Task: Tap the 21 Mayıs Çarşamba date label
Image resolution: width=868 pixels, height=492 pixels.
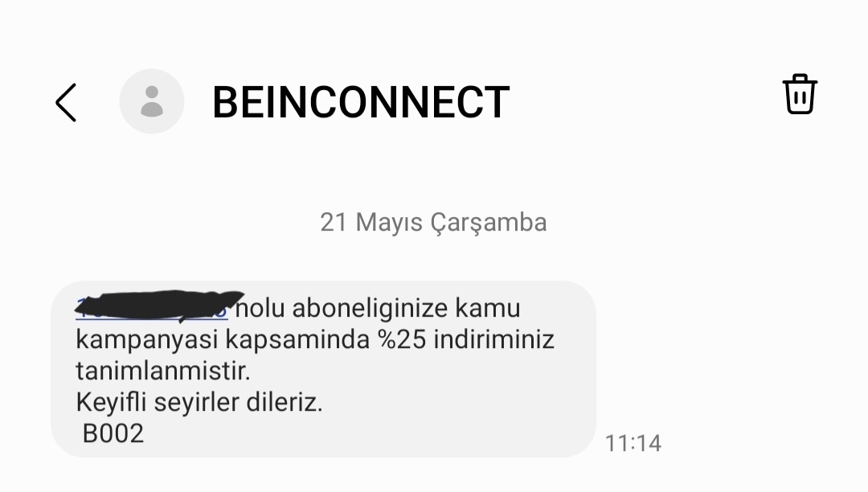Action: pyautogui.click(x=433, y=223)
